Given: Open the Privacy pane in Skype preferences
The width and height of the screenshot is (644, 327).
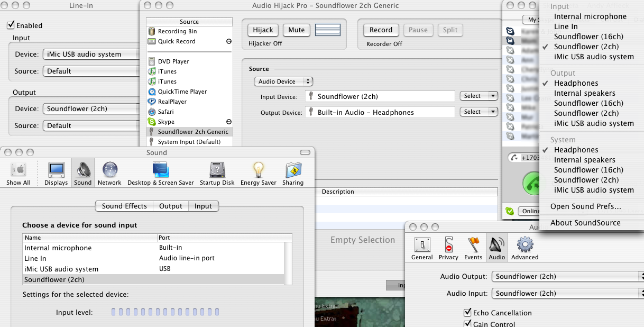Looking at the screenshot, I should coord(448,248).
